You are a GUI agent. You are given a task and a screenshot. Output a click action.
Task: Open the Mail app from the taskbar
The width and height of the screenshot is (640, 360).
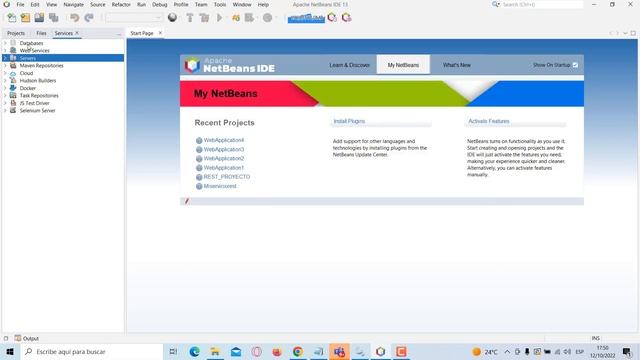(236, 351)
